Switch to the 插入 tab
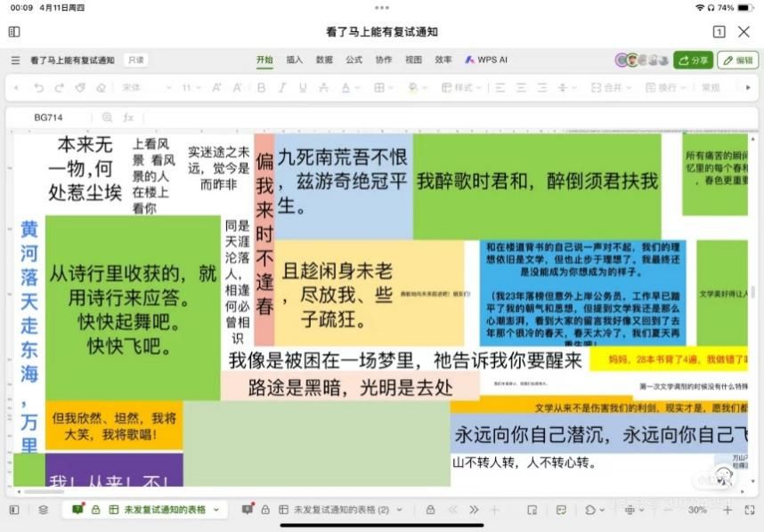764x532 pixels. [294, 60]
